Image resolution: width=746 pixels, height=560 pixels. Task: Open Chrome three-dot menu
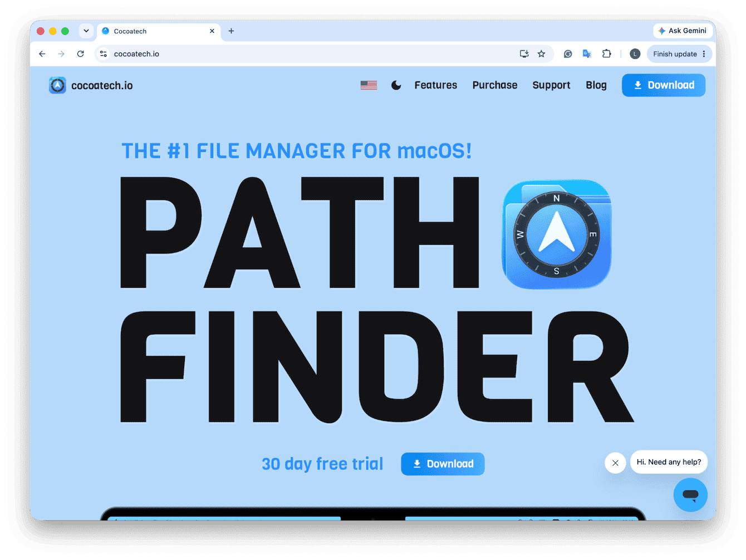click(x=704, y=54)
